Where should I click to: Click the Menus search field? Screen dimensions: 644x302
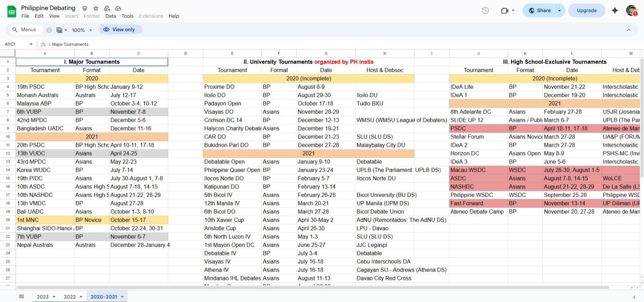(24, 30)
